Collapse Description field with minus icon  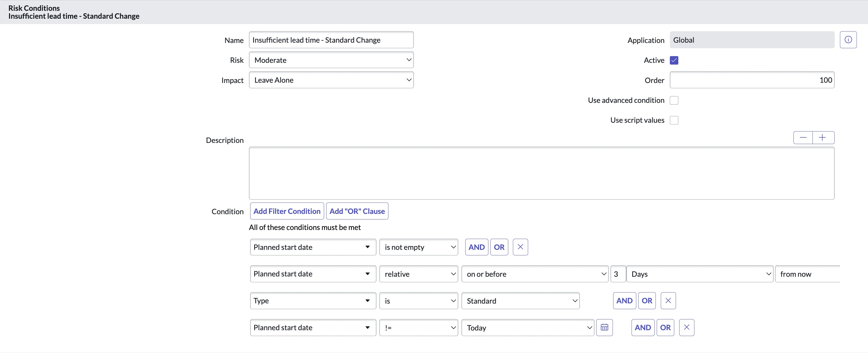click(x=803, y=137)
